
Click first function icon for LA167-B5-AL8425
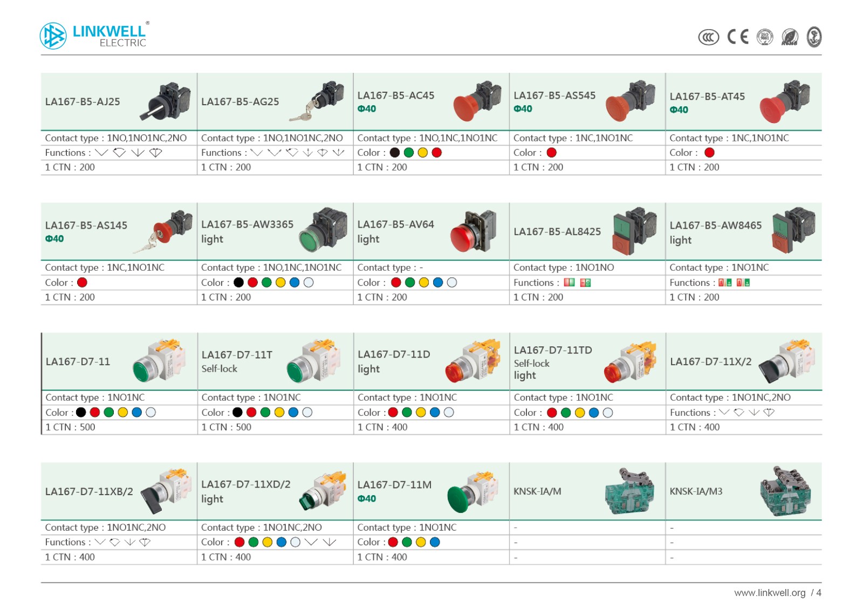tap(569, 282)
